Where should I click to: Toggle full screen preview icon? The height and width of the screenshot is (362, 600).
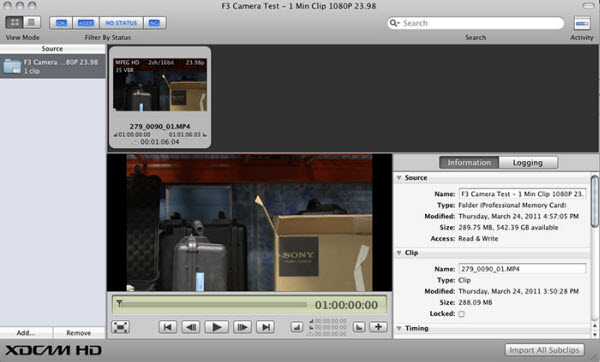click(121, 327)
